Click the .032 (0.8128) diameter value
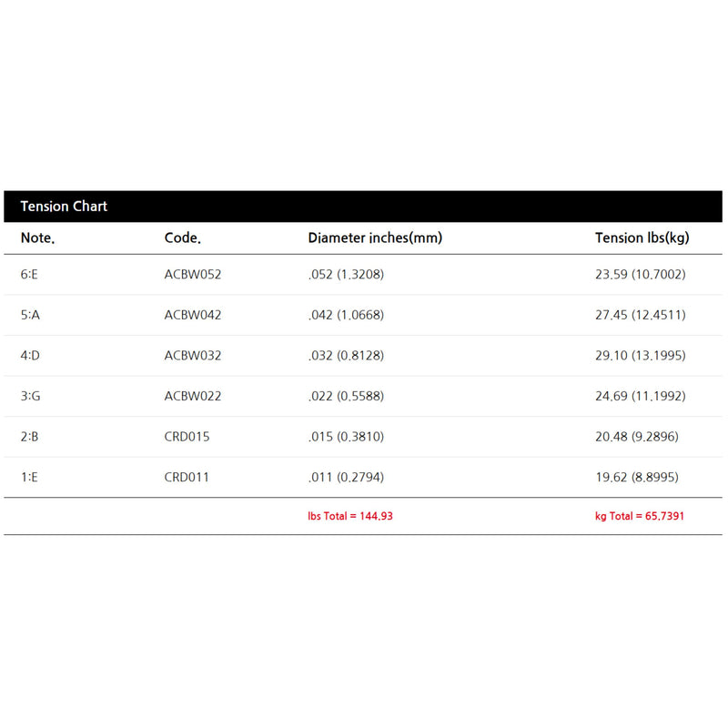The width and height of the screenshot is (728, 728). click(x=346, y=355)
